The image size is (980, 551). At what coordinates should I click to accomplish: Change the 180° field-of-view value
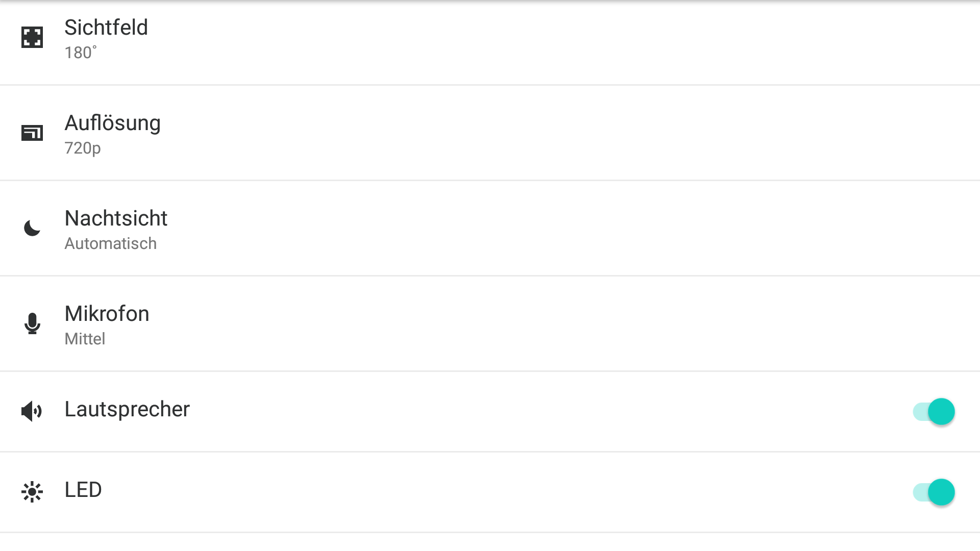(x=80, y=53)
